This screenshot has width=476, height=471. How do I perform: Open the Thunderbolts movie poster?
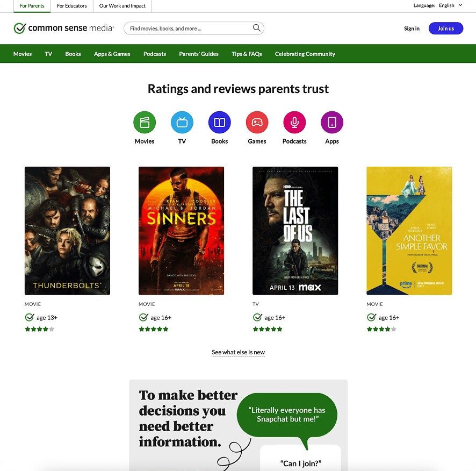(67, 231)
